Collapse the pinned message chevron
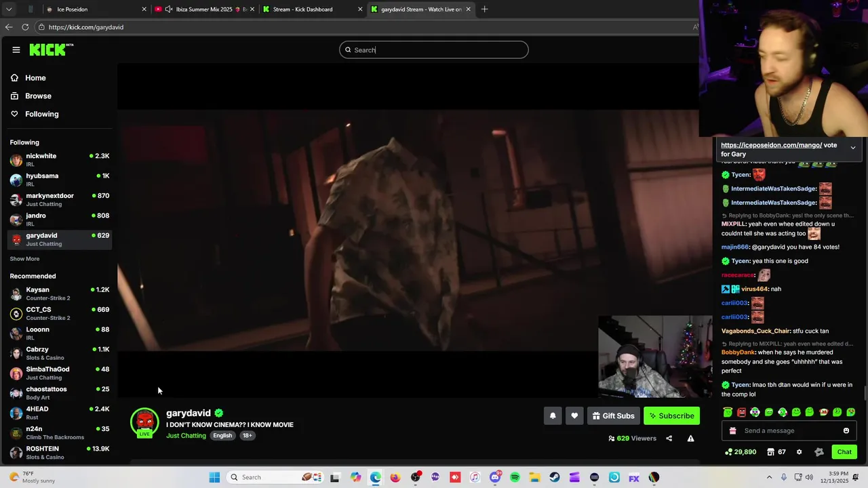The image size is (868, 488). (x=852, y=148)
